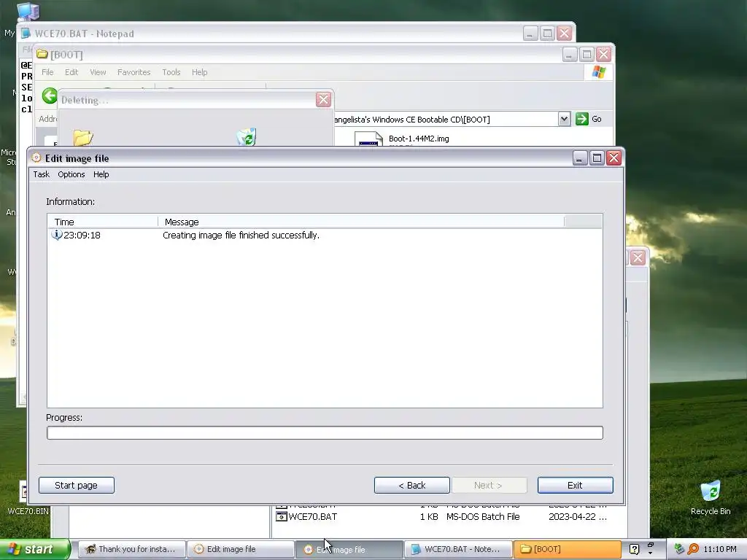
Task: Open the Task menu in Edit image file
Action: tap(41, 174)
